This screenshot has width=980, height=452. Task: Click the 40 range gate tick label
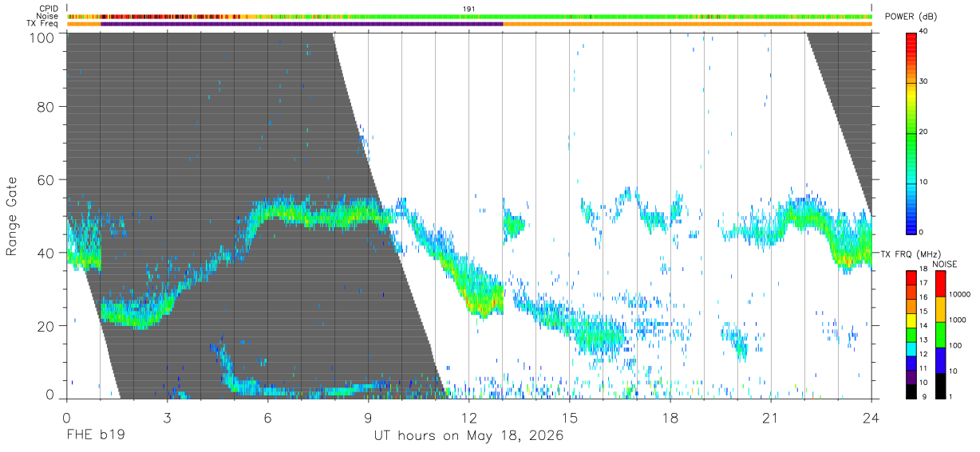46,253
